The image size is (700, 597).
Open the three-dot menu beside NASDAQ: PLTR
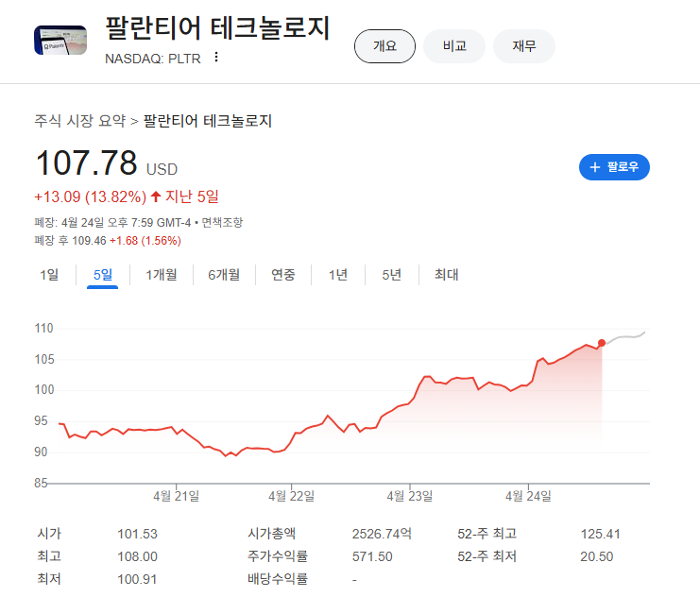tap(216, 58)
